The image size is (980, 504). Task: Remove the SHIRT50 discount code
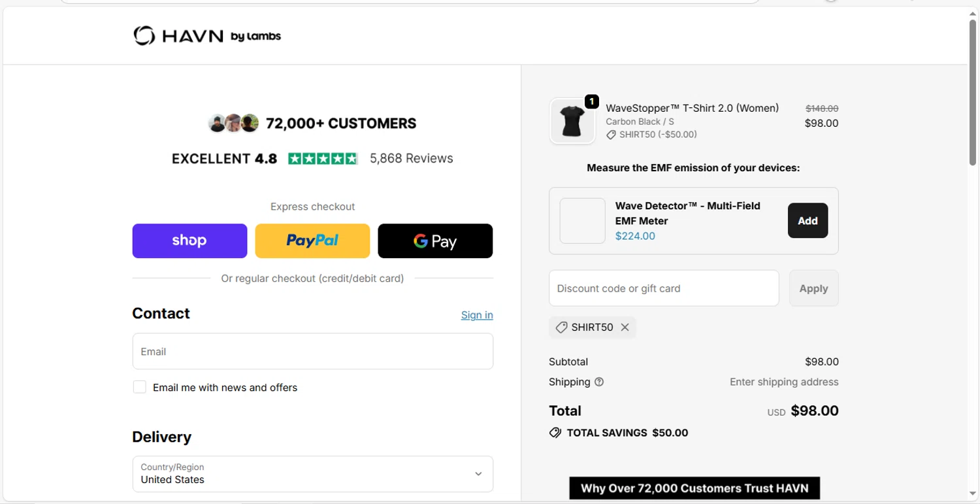click(625, 328)
